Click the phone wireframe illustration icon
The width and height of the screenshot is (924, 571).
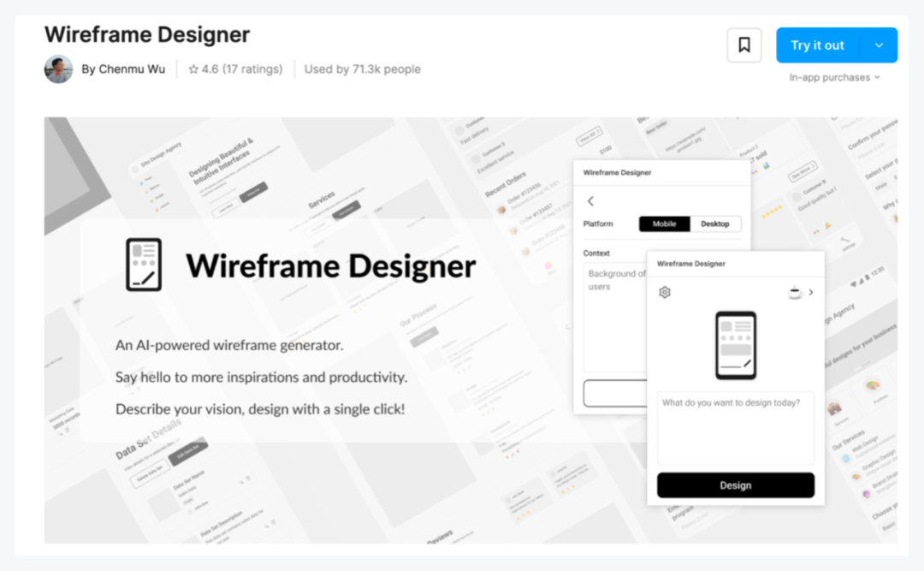click(x=736, y=345)
